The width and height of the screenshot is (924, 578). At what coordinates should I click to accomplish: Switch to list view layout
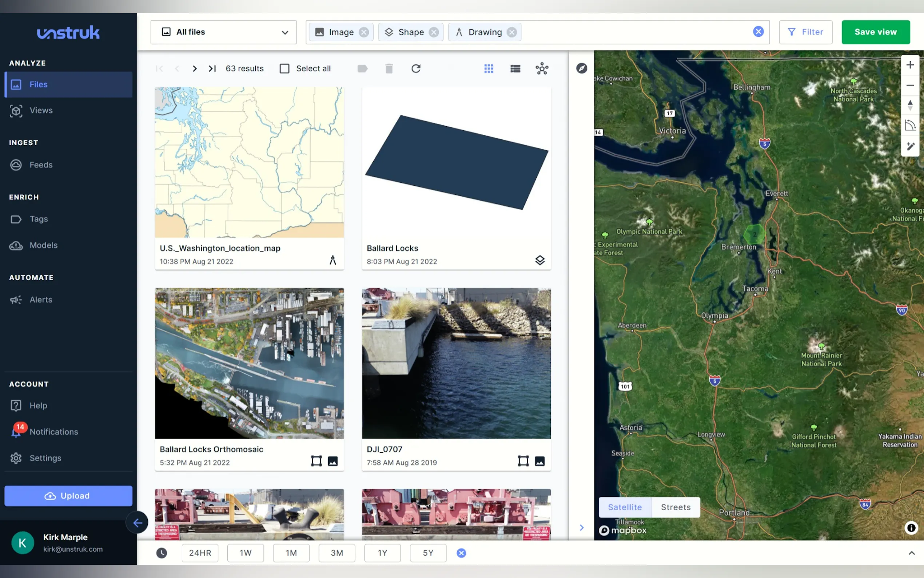tap(515, 68)
